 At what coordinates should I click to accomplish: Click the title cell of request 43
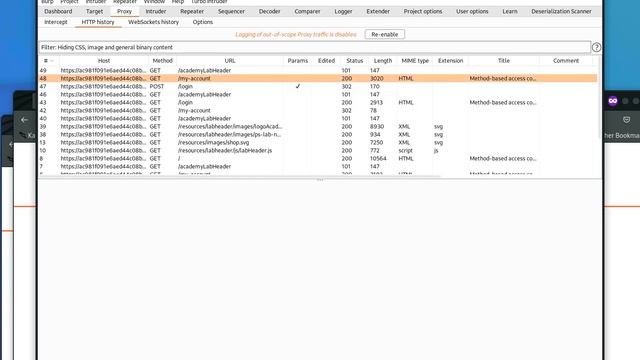pyautogui.click(x=503, y=102)
